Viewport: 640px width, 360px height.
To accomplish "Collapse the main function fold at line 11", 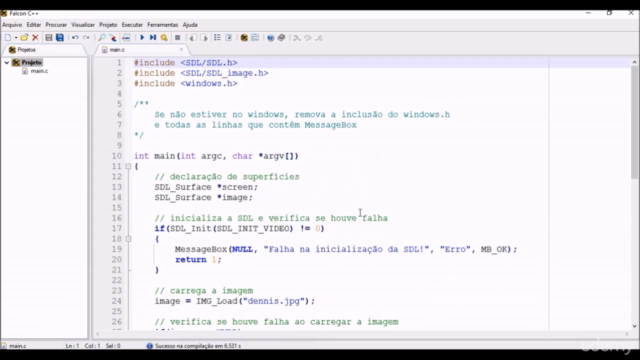I will (128, 167).
